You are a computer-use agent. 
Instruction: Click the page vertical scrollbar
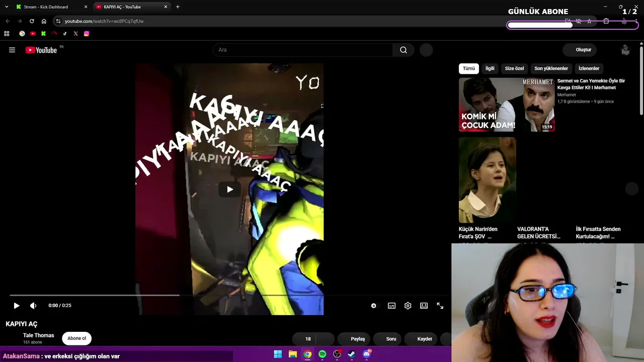pyautogui.click(x=641, y=80)
